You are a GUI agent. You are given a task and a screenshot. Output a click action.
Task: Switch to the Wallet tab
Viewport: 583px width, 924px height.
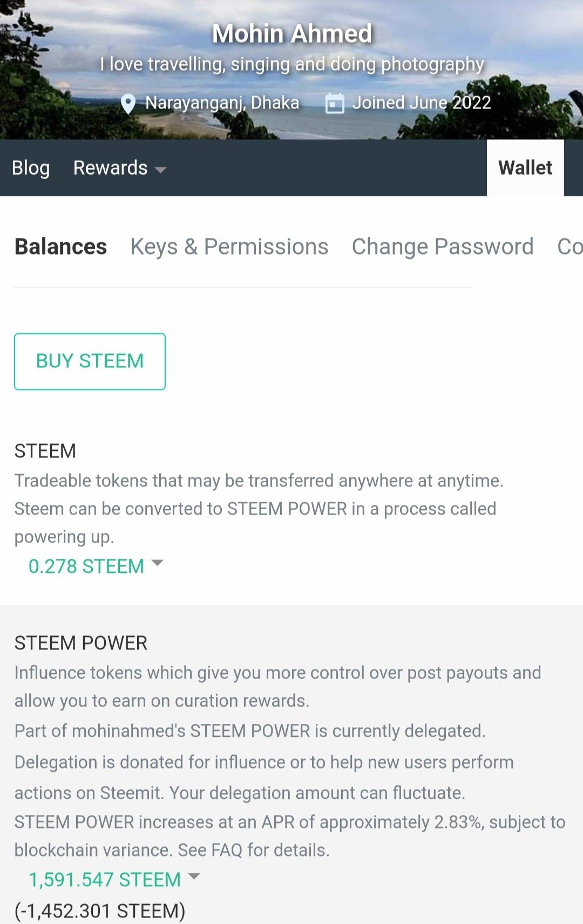click(x=525, y=168)
